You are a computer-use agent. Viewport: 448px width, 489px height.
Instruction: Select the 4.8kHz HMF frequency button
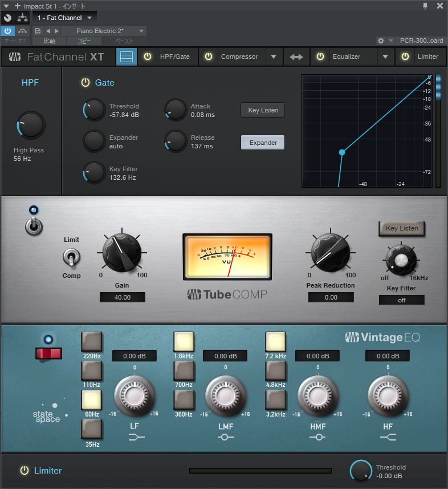point(276,371)
